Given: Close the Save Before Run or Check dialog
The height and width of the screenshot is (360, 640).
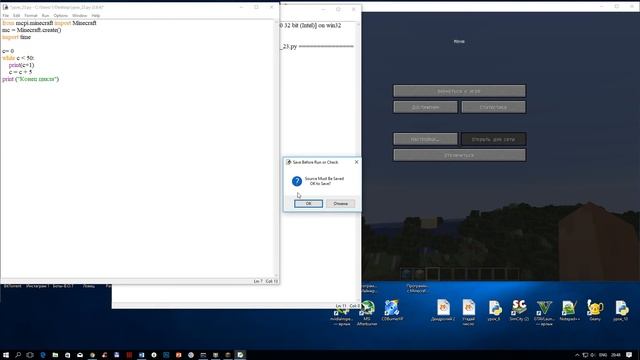Looking at the screenshot, I should coord(356,162).
